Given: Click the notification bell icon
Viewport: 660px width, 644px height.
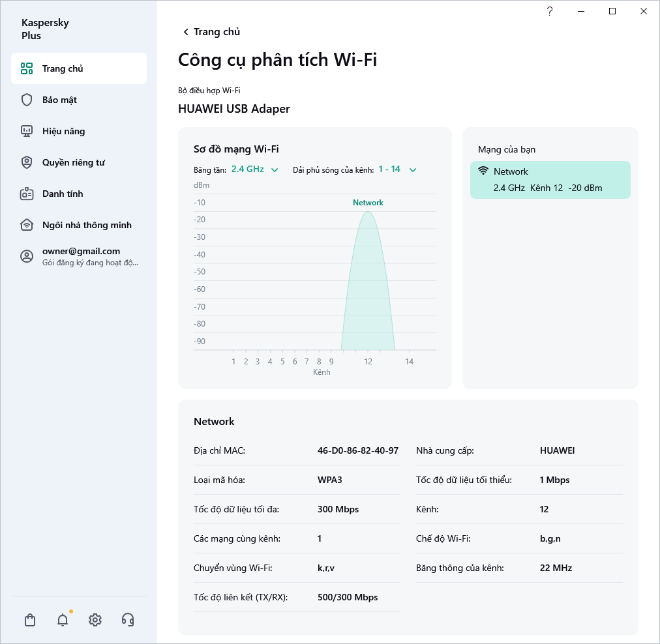Looking at the screenshot, I should click(x=62, y=620).
